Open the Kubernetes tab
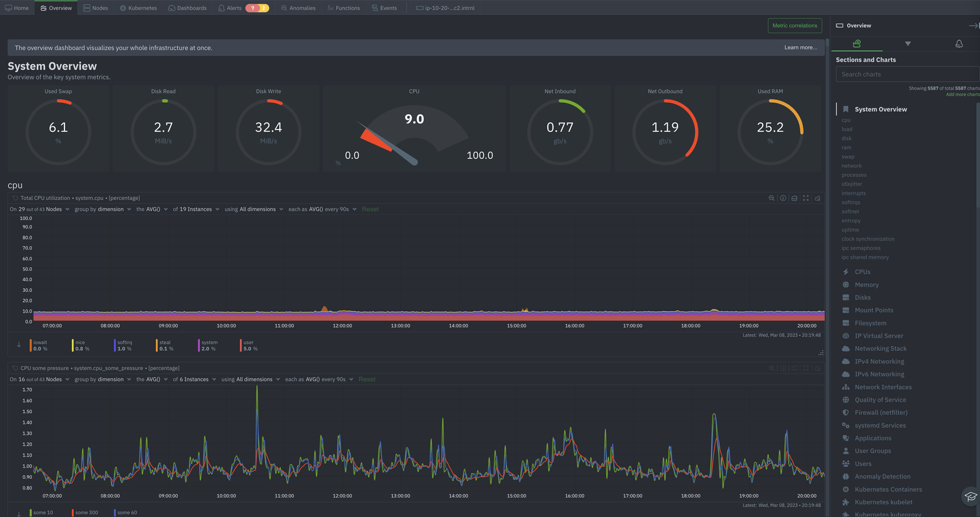Viewport: 980px width, 517px height. (138, 8)
